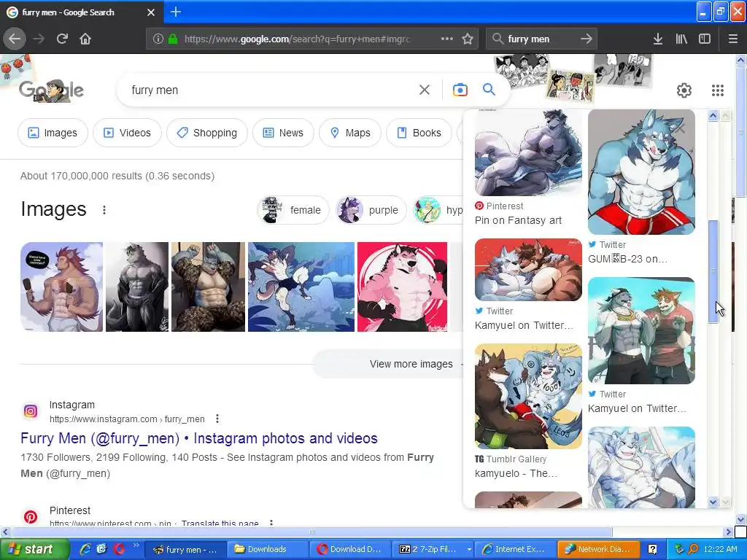Open the Google apps grid icon
Screen dimensions: 747x560
click(x=718, y=90)
